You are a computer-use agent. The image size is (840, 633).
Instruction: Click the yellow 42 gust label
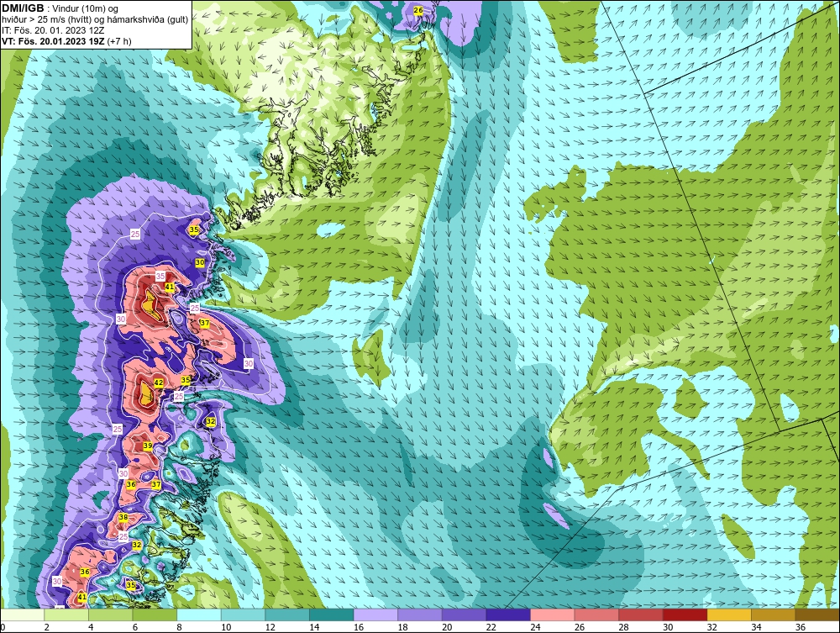click(x=159, y=382)
